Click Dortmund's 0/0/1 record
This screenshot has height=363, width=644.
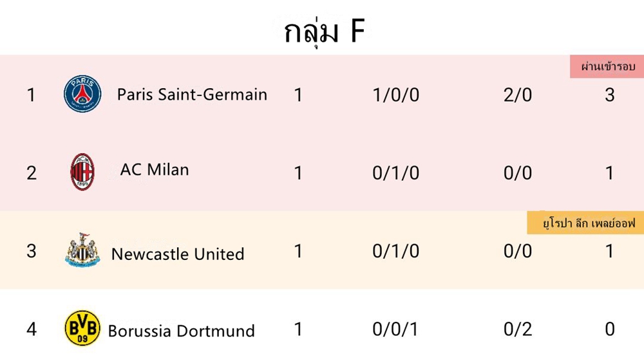[x=396, y=329]
